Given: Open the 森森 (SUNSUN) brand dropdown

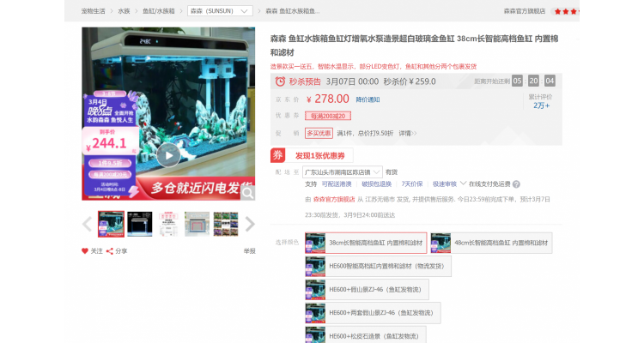Looking at the screenshot, I should coord(220,11).
